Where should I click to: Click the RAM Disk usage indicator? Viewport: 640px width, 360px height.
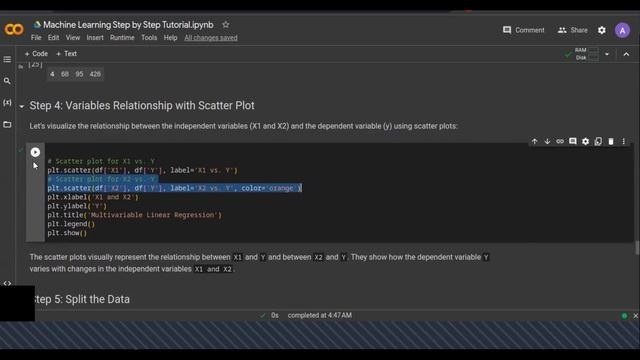[587, 54]
